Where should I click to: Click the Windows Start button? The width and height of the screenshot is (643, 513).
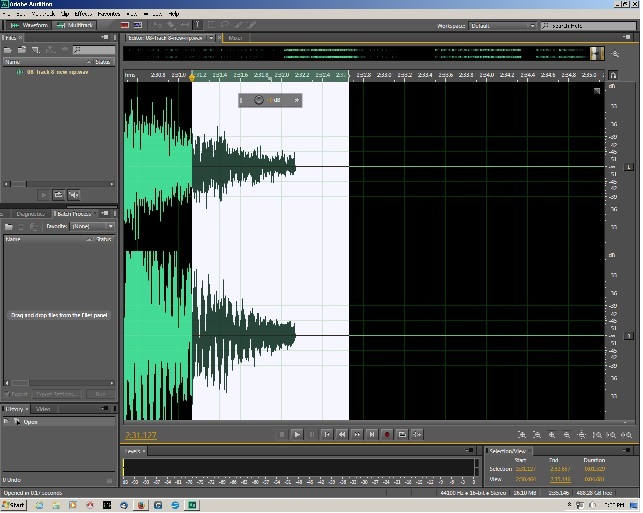click(x=14, y=505)
